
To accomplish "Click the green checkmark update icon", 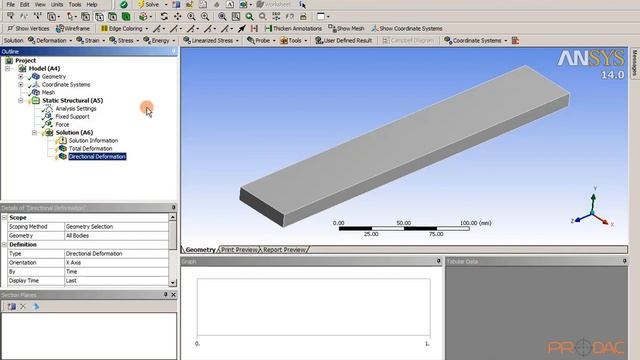I will [x=124, y=4].
